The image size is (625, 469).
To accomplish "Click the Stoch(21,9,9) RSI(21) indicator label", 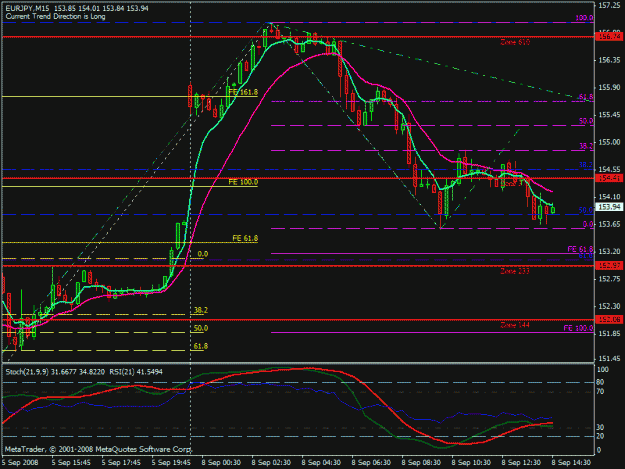I will (x=84, y=372).
